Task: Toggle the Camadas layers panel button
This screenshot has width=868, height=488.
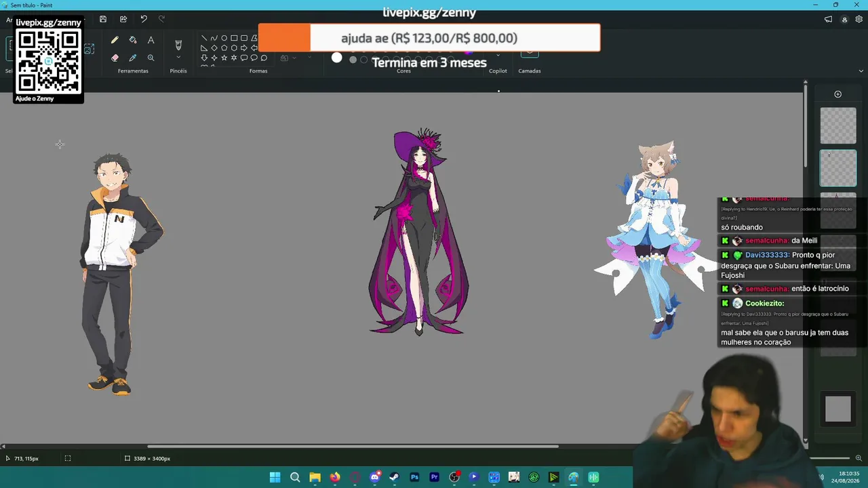Action: pyautogui.click(x=530, y=53)
